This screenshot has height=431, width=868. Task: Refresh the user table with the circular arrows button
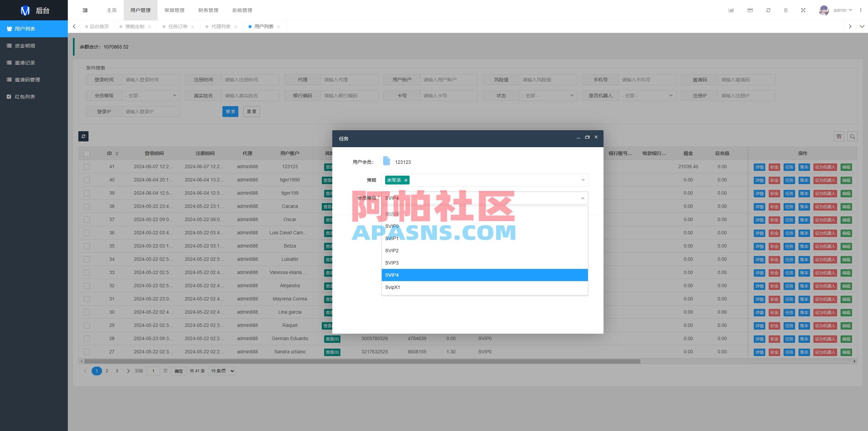pyautogui.click(x=83, y=136)
